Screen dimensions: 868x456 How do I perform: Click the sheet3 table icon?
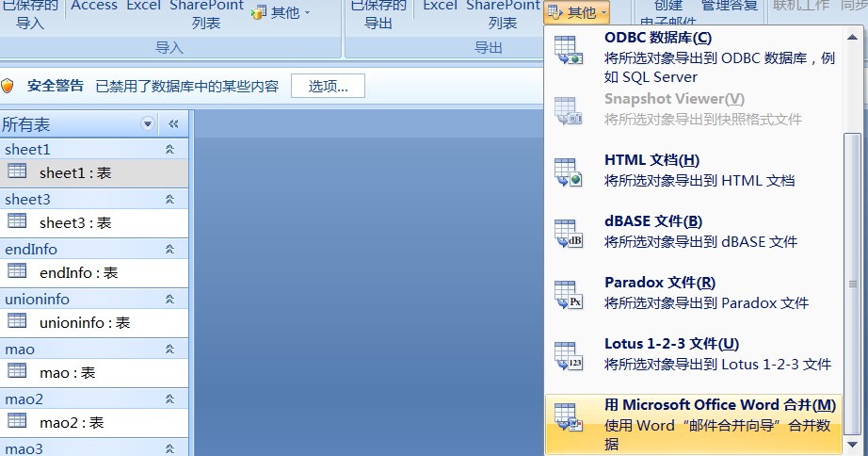pyautogui.click(x=17, y=220)
